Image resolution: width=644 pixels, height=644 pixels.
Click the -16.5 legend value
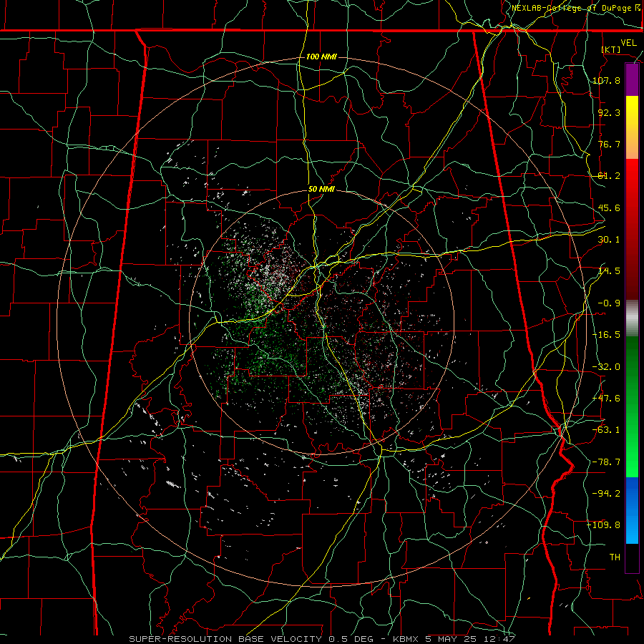606,335
